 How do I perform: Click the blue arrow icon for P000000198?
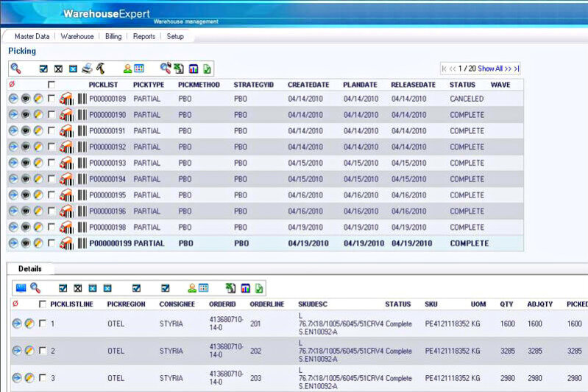pyautogui.click(x=13, y=227)
